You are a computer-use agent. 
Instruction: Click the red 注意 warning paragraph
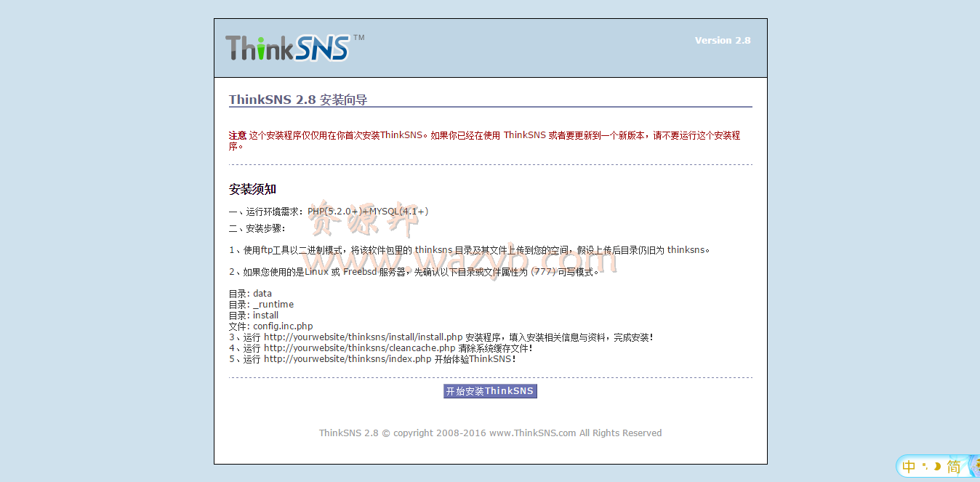pyautogui.click(x=484, y=140)
